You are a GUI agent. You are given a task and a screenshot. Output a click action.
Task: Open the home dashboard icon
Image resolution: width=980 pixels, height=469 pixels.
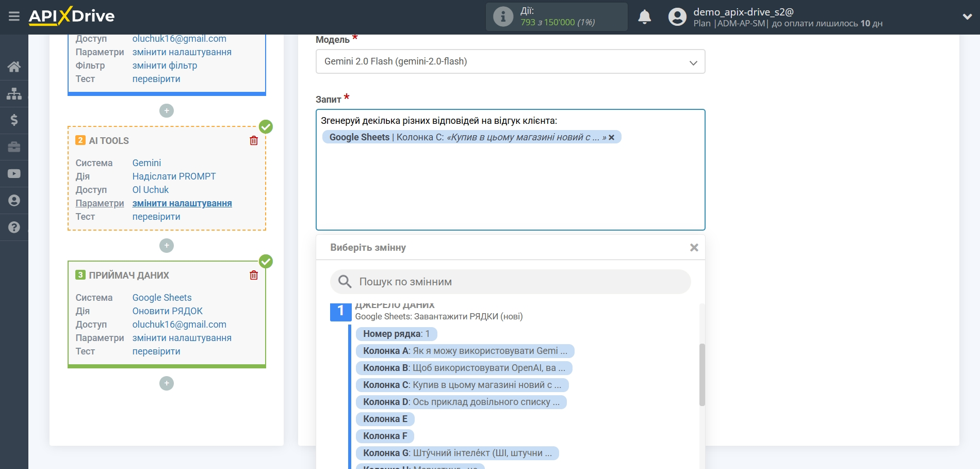[14, 67]
